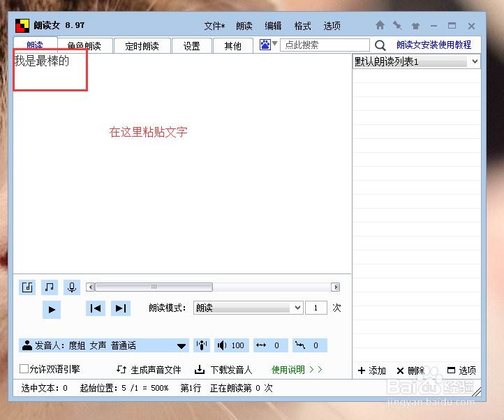Expand the search engine dropdown arrow

275,43
